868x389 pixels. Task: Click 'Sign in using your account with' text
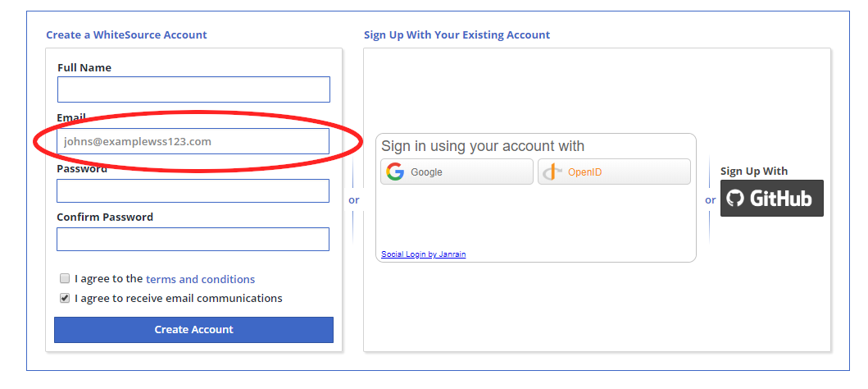pyautogui.click(x=483, y=147)
